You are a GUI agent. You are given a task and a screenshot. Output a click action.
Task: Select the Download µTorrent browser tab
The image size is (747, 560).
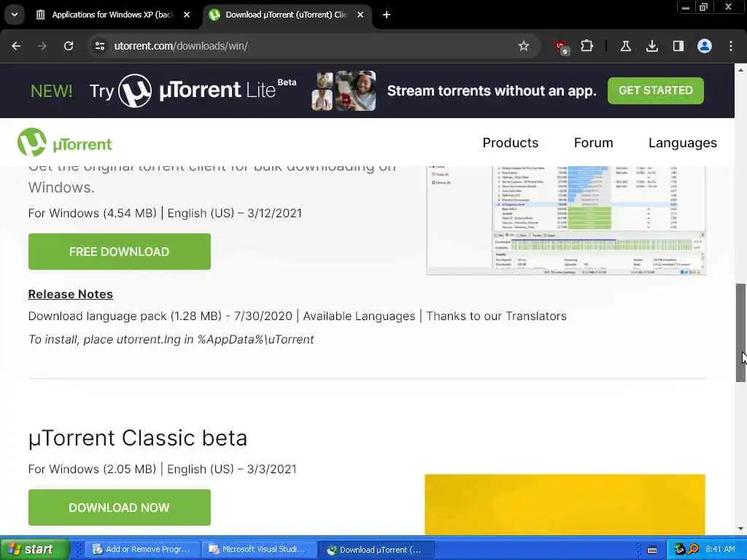[287, 15]
